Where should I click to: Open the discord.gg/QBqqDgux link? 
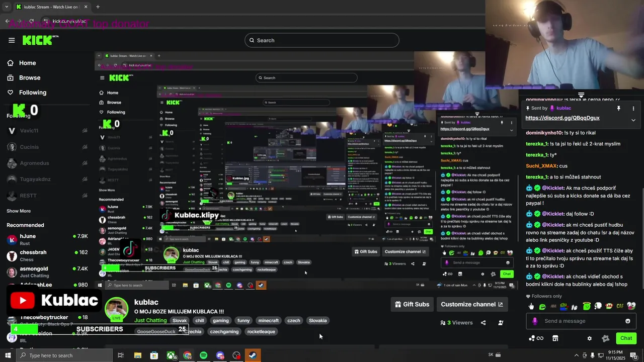562,118
